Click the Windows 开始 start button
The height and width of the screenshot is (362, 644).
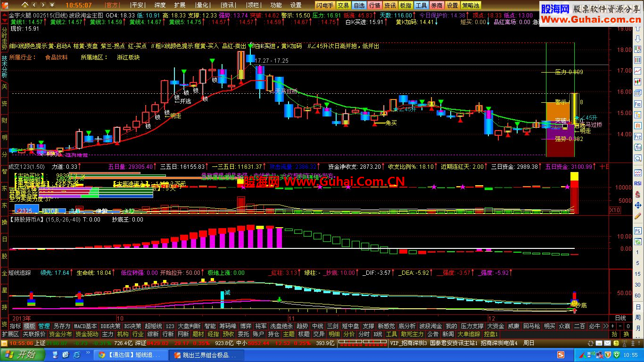[23, 355]
